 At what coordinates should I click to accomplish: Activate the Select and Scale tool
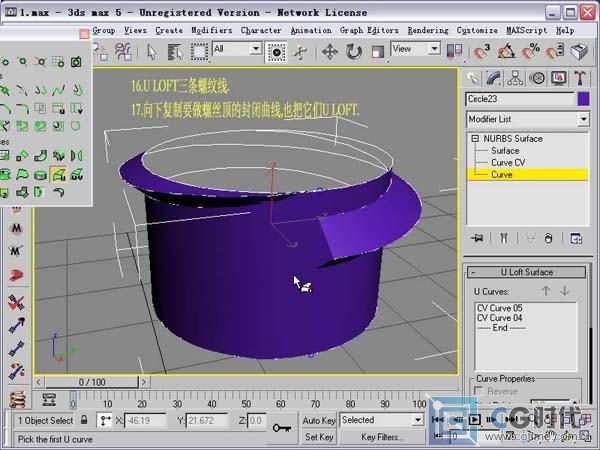click(x=378, y=52)
